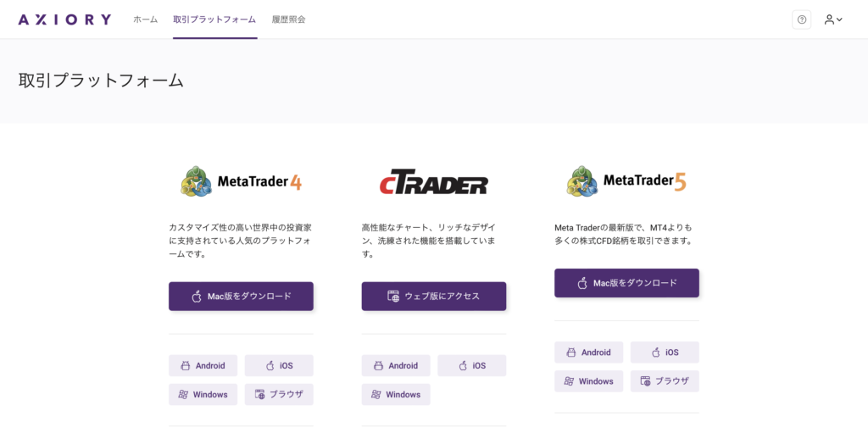This screenshot has height=433, width=868.
Task: Choose Android under MetaTrader 4
Action: [x=203, y=365]
